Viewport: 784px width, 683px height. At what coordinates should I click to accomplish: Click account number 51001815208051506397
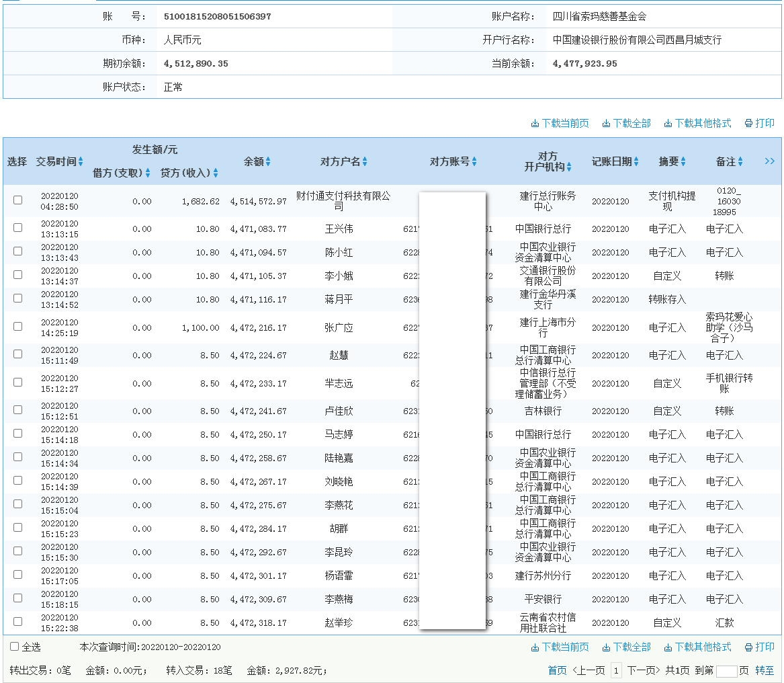click(x=218, y=17)
